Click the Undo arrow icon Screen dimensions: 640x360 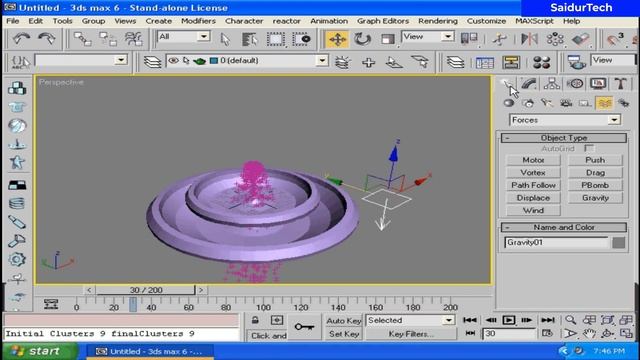(x=21, y=39)
